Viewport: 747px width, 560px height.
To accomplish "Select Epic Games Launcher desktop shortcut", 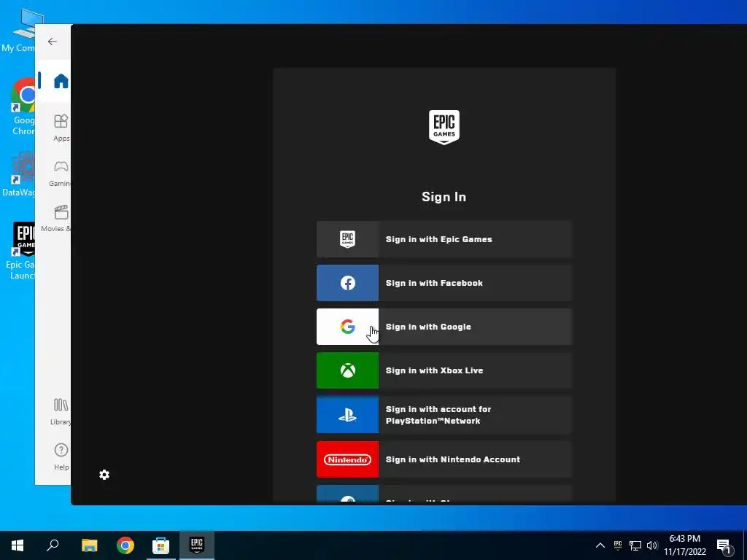I will point(20,251).
